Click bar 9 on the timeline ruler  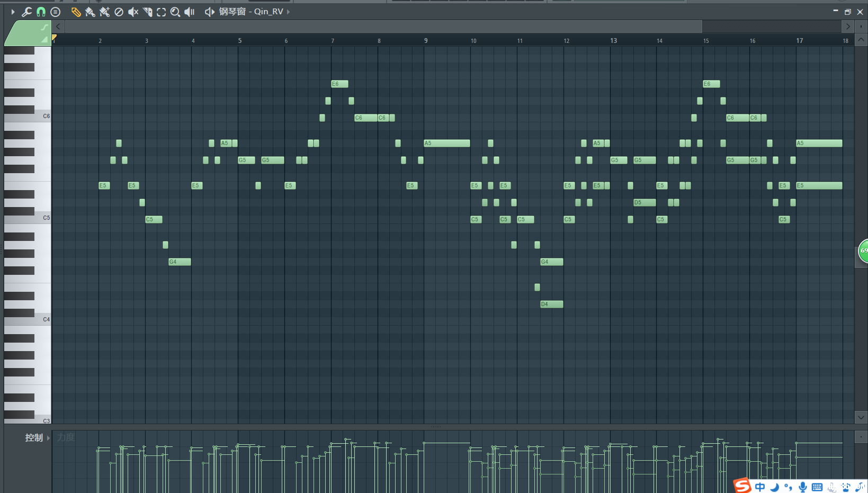click(x=426, y=41)
